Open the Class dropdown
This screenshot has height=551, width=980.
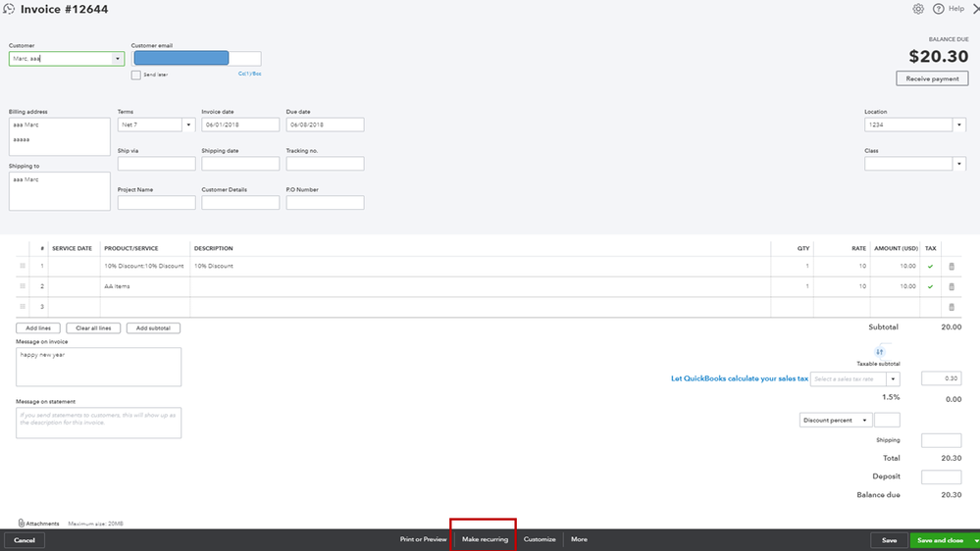(958, 164)
